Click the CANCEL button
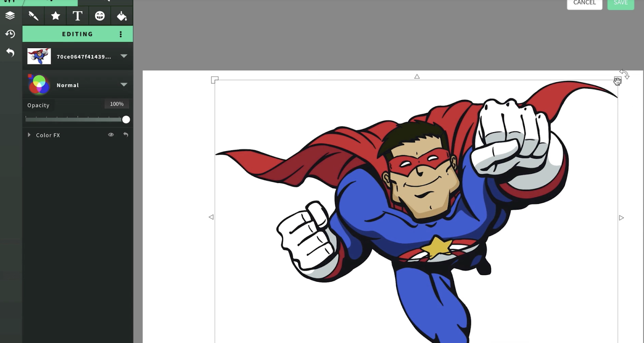The height and width of the screenshot is (343, 644). (x=584, y=3)
